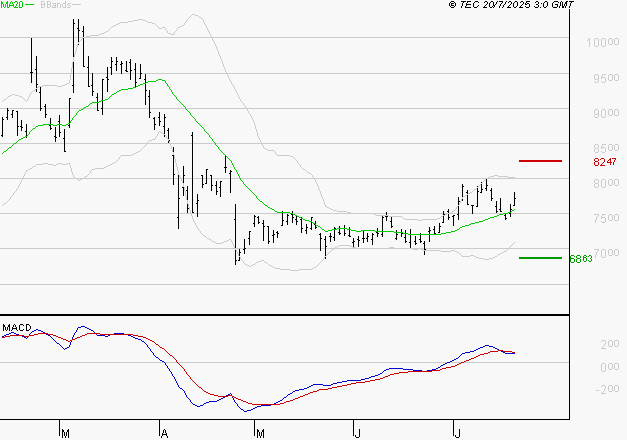Click the first M month label on time axis
627x440 pixels.
[66, 434]
